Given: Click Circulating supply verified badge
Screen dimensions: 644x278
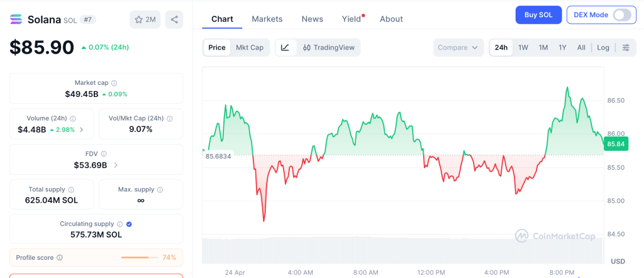Looking at the screenshot, I should (129, 224).
